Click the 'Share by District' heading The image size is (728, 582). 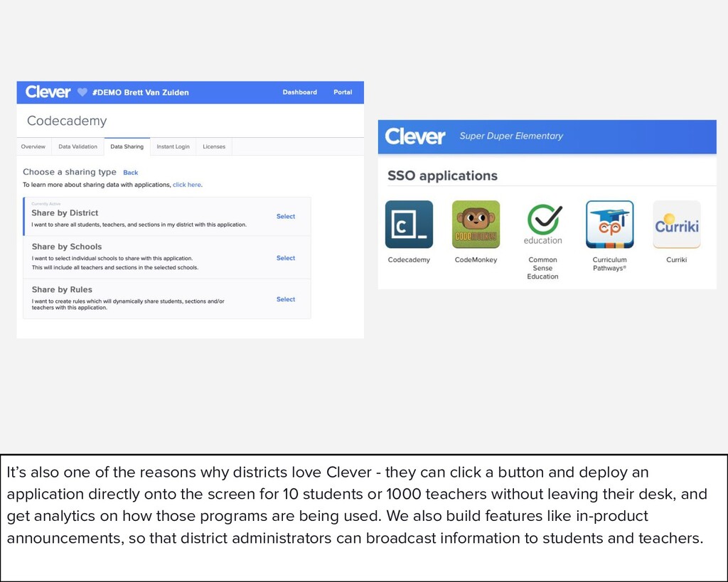coord(65,213)
